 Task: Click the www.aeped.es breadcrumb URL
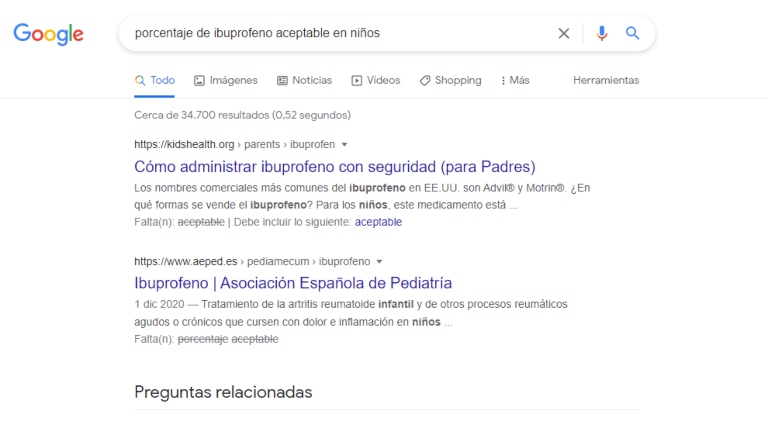coord(252,261)
